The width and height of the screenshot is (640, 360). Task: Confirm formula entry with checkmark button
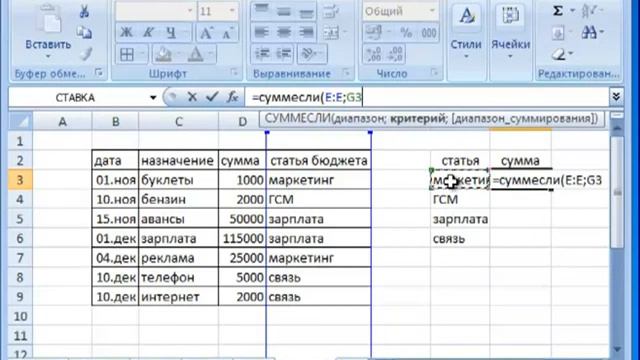(212, 97)
